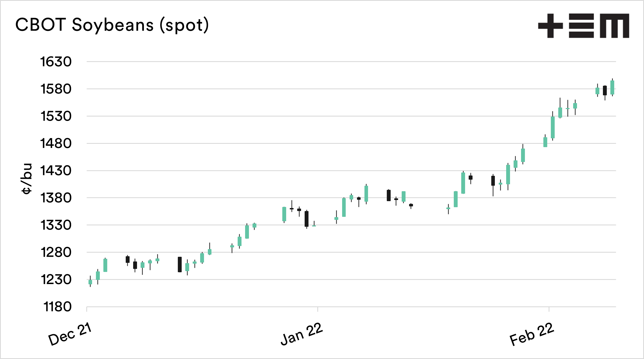Click the three-bar E logo symbol

pyautogui.click(x=581, y=26)
